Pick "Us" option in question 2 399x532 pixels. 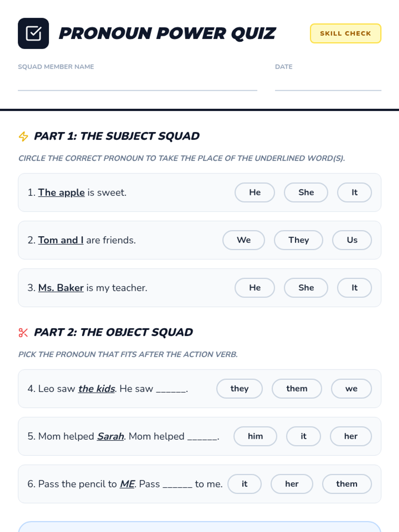coord(352,240)
